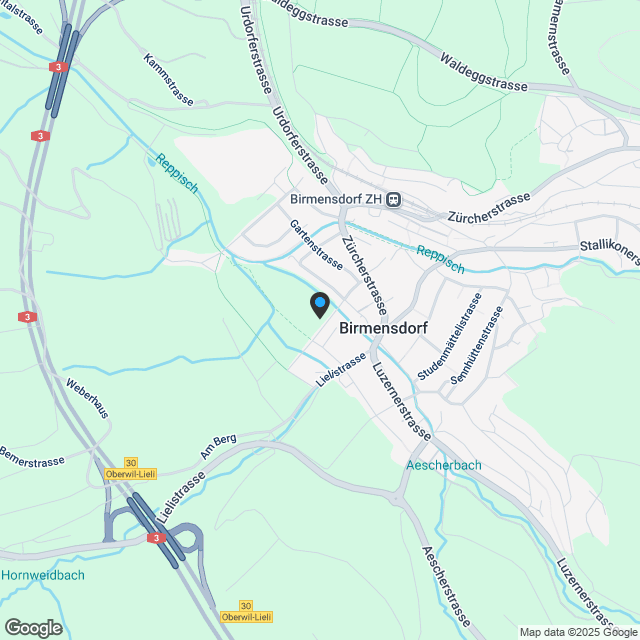Click the Am Berg road label
This screenshot has height=640, width=640.
218,446
